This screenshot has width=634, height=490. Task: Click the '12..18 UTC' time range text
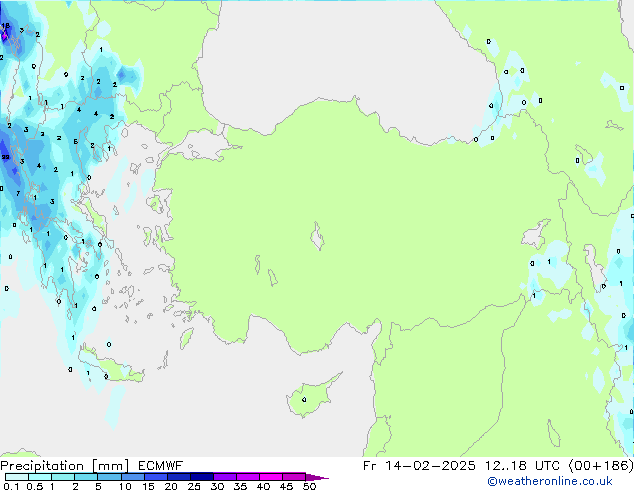pyautogui.click(x=522, y=466)
